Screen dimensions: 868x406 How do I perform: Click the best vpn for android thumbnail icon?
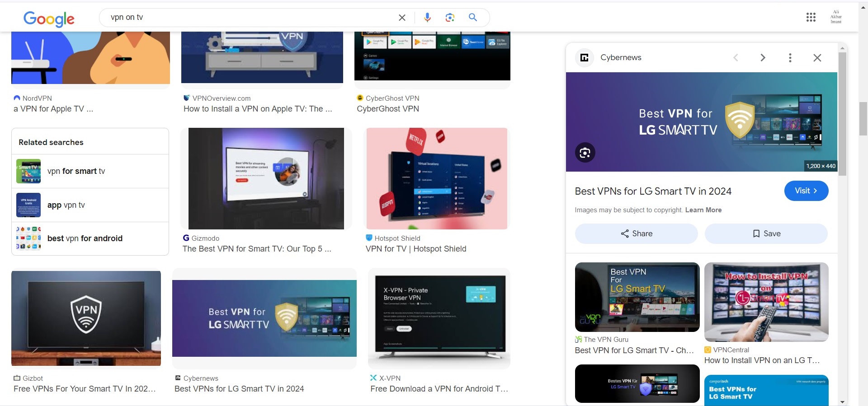click(x=28, y=238)
